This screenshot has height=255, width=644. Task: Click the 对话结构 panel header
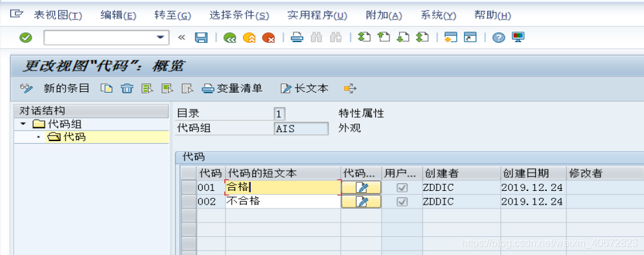coord(91,111)
